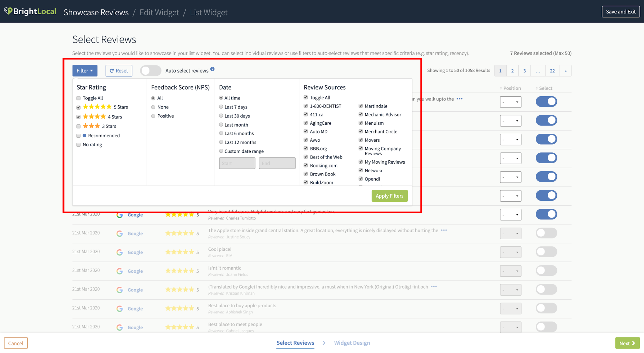Uncheck the 5 Stars checkbox
This screenshot has width=644, height=353.
78,107
